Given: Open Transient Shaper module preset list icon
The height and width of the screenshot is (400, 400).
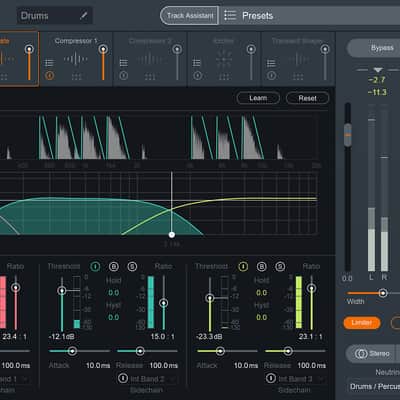Looking at the screenshot, I should [x=271, y=62].
